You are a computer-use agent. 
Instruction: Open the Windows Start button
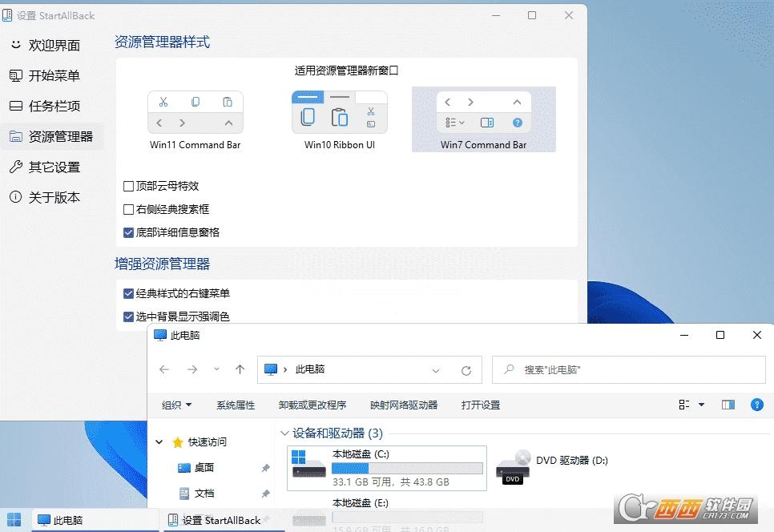(x=14, y=520)
